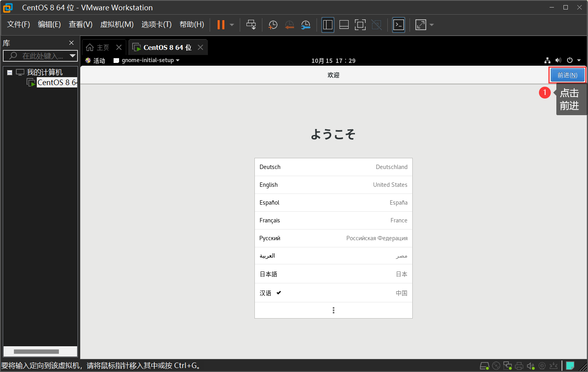The height and width of the screenshot is (372, 588).
Task: Pause the virtual machine with the orange button
Action: [x=221, y=25]
